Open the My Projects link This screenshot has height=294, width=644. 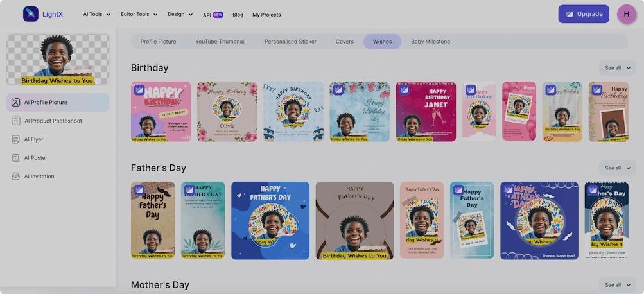coord(266,15)
